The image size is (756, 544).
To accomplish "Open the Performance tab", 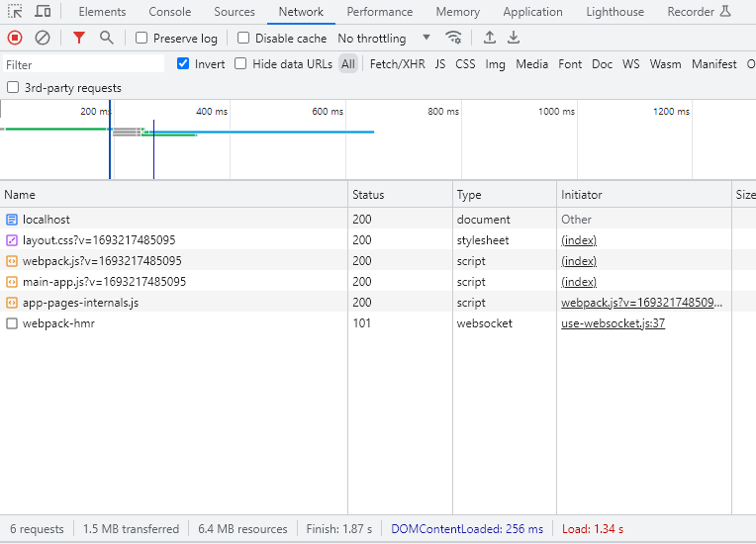I will tap(380, 12).
